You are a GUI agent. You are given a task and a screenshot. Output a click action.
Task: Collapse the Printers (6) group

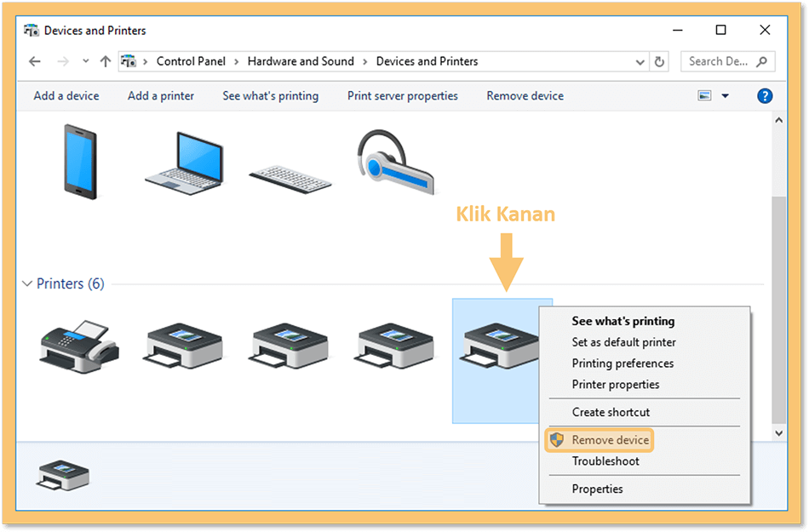[27, 284]
